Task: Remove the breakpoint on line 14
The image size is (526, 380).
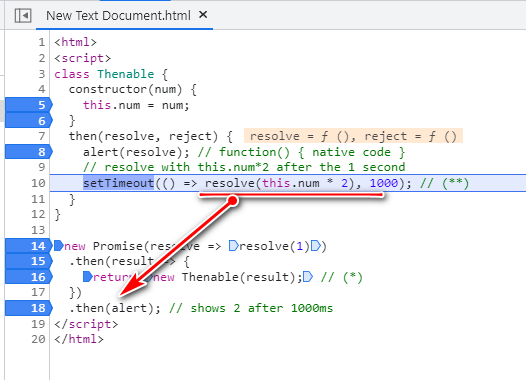Action: 29,246
